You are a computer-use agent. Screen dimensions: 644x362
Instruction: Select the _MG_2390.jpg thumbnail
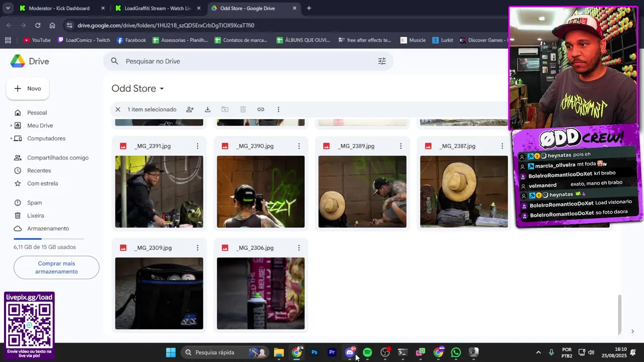[261, 192]
